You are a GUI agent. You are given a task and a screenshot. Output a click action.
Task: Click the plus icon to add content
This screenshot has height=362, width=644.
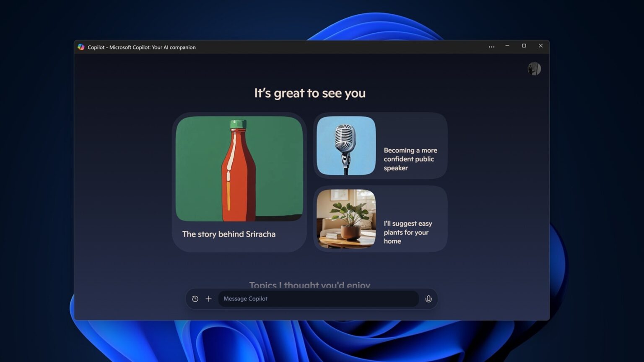tap(208, 299)
